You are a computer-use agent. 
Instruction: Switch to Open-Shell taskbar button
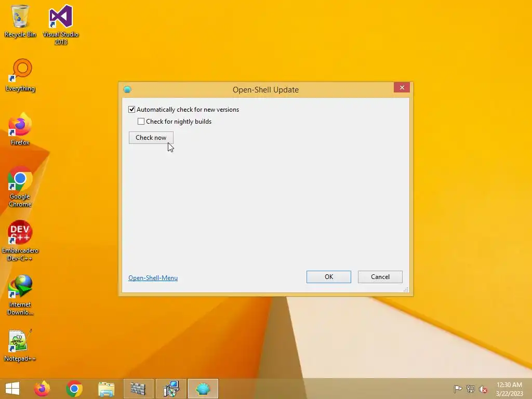pyautogui.click(x=203, y=389)
